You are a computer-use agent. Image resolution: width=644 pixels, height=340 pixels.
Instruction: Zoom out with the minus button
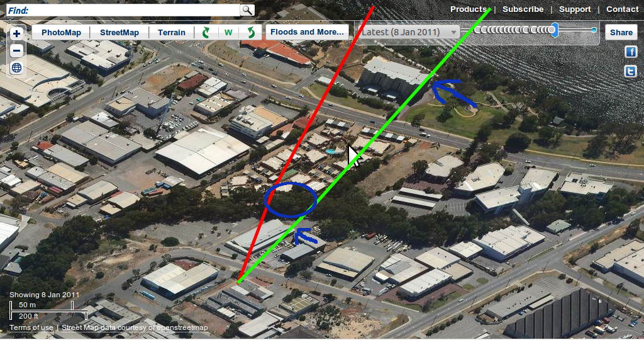click(x=16, y=50)
